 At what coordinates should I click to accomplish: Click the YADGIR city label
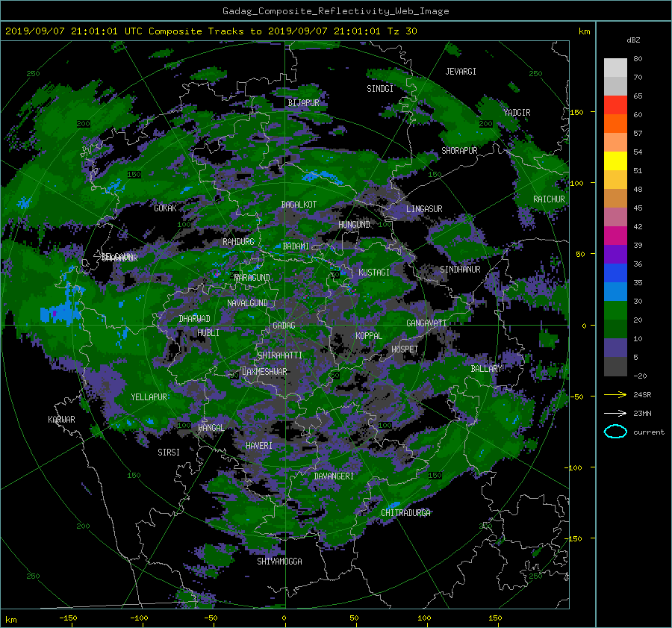coord(517,113)
